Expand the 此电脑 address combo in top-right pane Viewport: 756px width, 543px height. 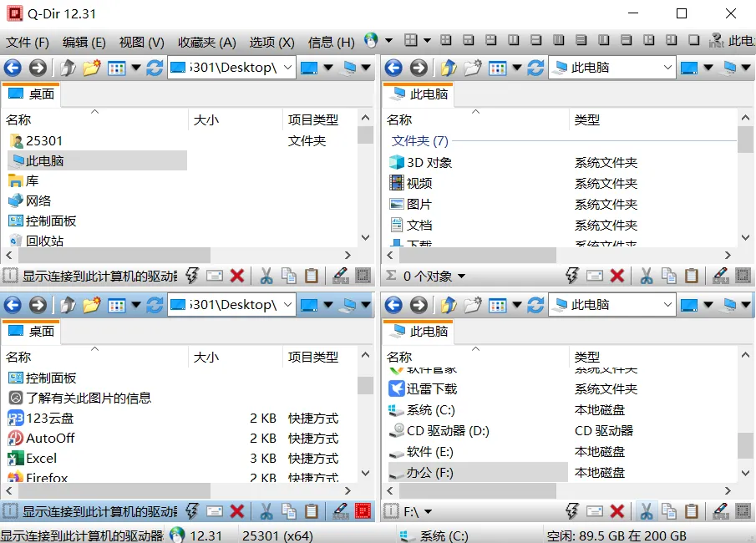[667, 68]
